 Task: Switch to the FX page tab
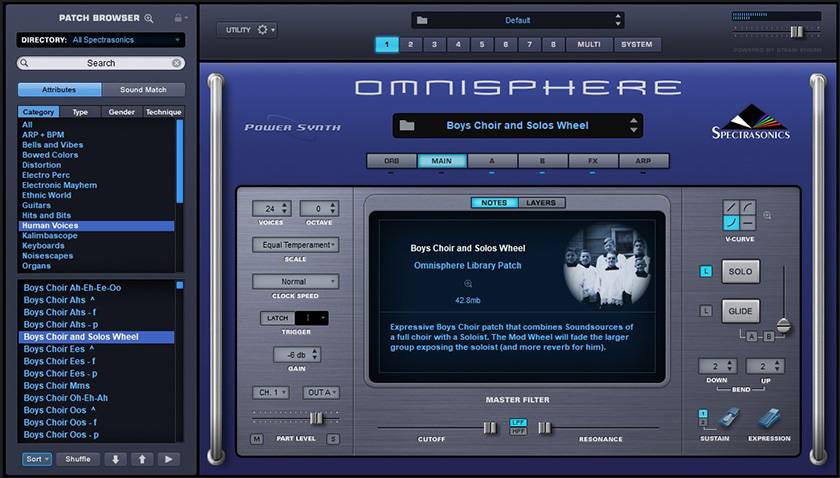[593, 161]
